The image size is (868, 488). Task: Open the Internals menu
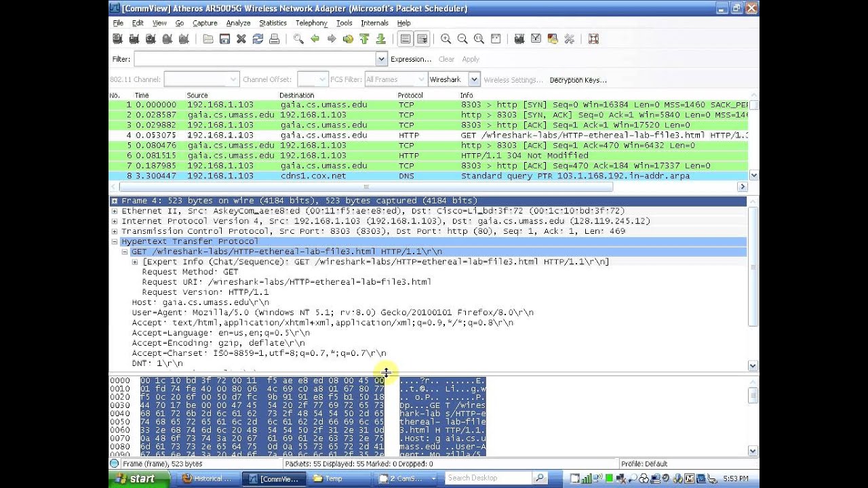[x=375, y=23]
